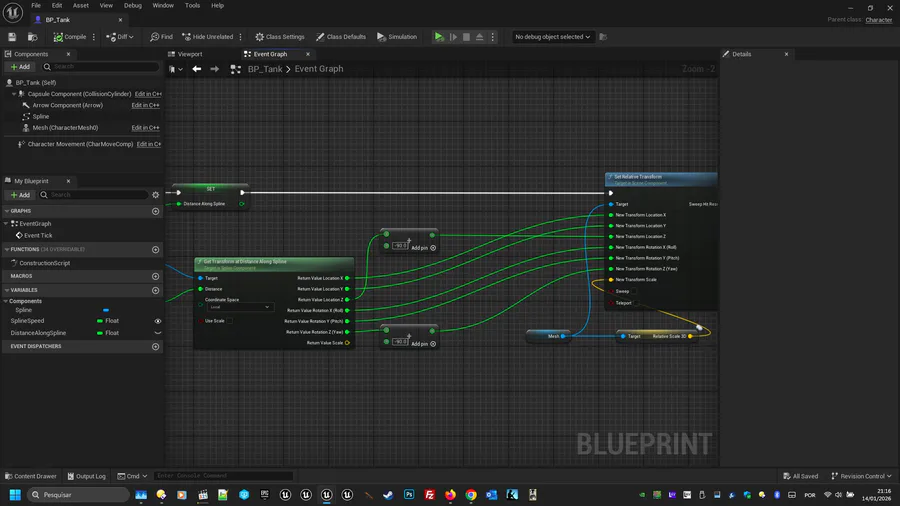The width and height of the screenshot is (900, 506).
Task: Click Add pin on upper add node
Action: [424, 248]
